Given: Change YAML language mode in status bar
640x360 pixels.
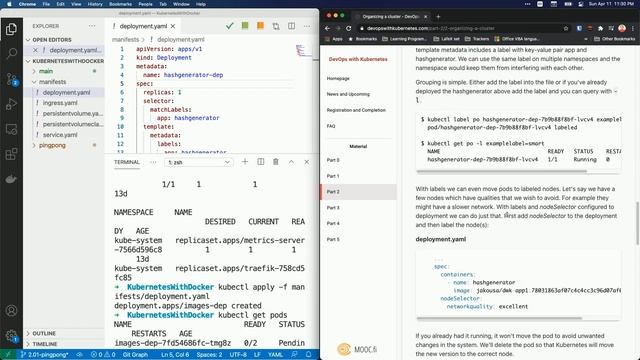Looking at the screenshot, I should point(275,354).
